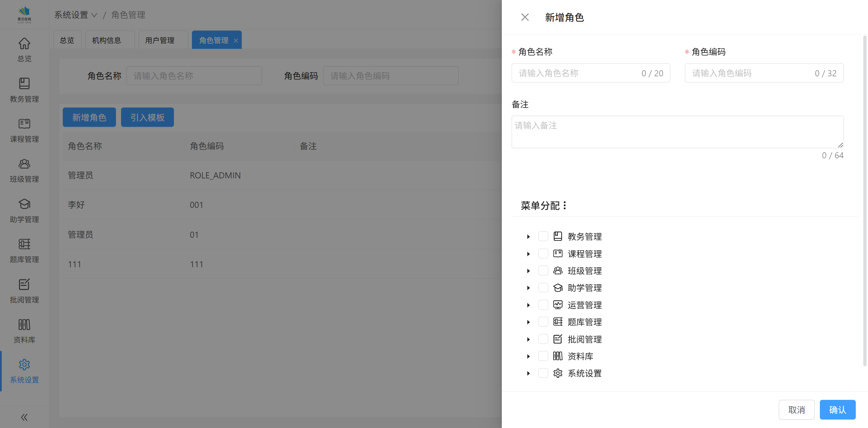Image resolution: width=868 pixels, height=428 pixels.
Task: Click the home 总览 sidebar icon
Action: pos(24,44)
